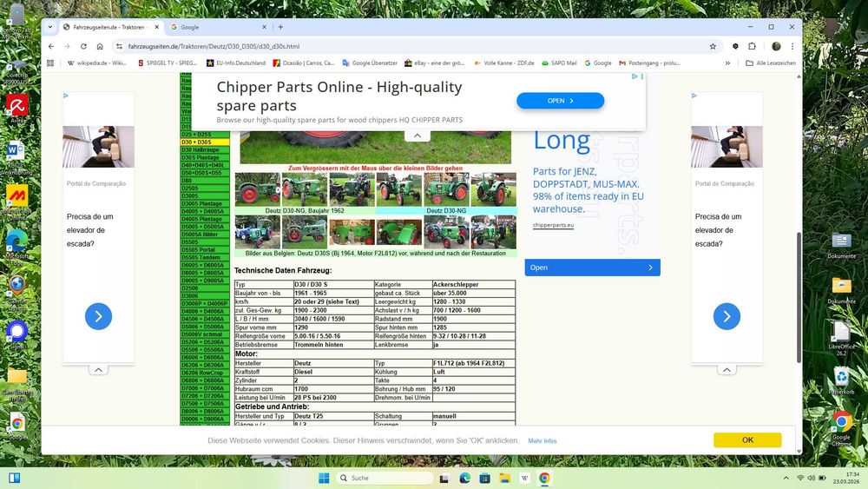Viewport: 868px width, 489px height.
Task: Open the wikipedia.de bookmark
Action: [97, 63]
